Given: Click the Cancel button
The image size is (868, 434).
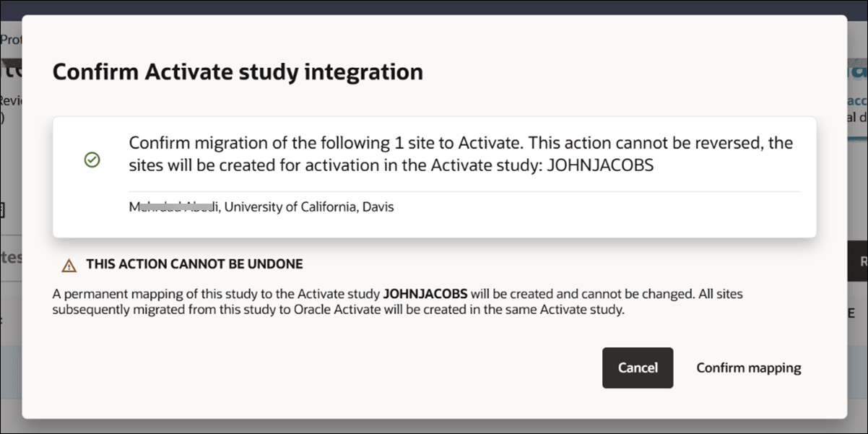Looking at the screenshot, I should [x=638, y=368].
